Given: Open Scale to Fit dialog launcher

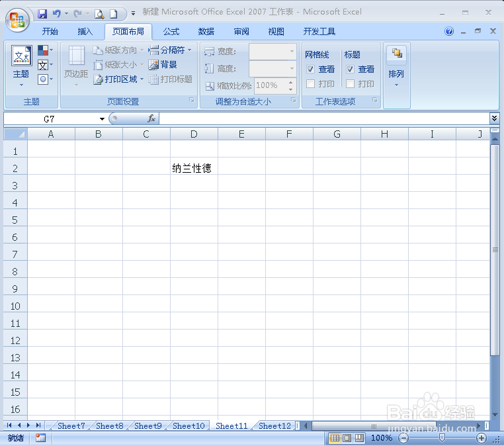Looking at the screenshot, I should 294,100.
